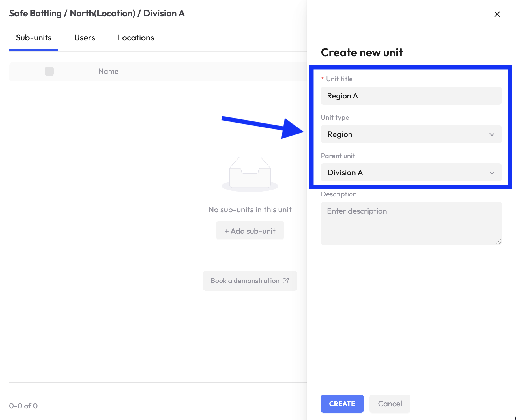The height and width of the screenshot is (420, 516).
Task: Click the Unit type label
Action: click(x=335, y=117)
